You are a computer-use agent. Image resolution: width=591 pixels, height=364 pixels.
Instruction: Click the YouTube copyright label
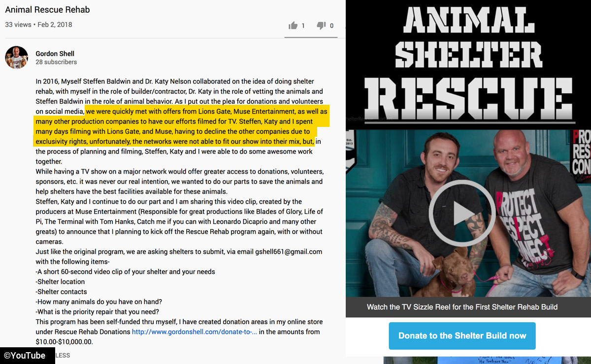click(28, 355)
